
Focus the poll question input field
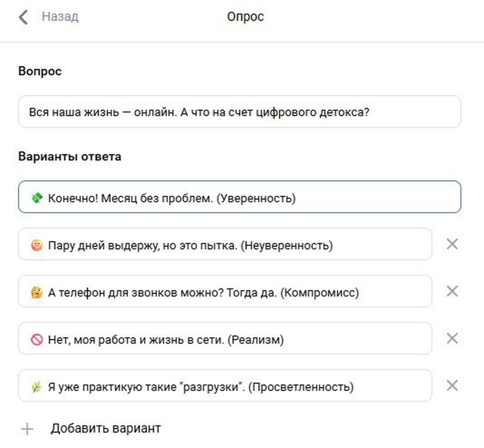click(240, 112)
